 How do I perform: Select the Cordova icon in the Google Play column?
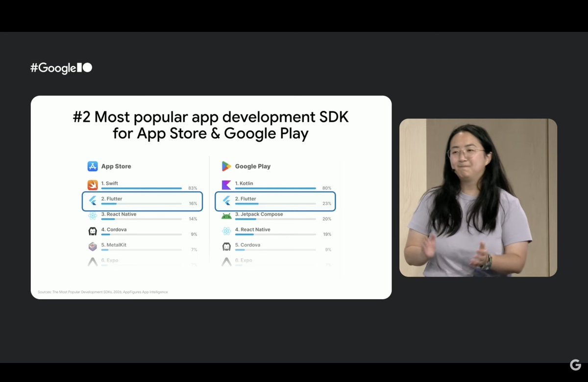point(226,246)
